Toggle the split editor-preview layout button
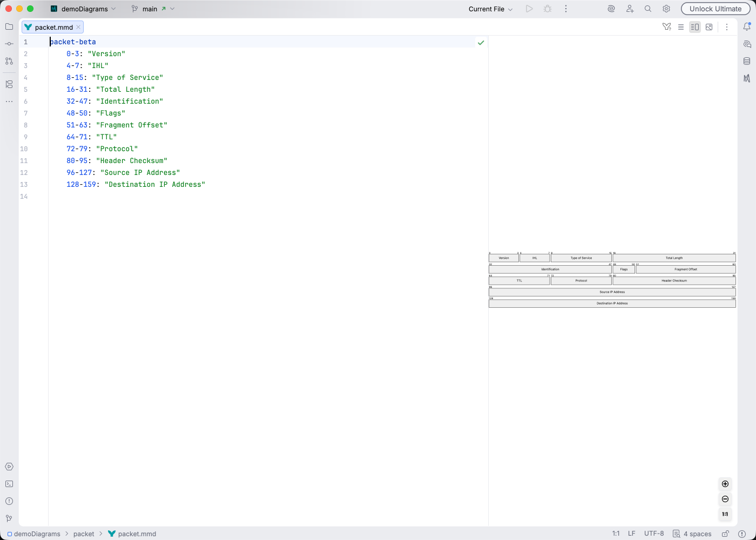Viewport: 756px width, 540px height. pyautogui.click(x=695, y=26)
